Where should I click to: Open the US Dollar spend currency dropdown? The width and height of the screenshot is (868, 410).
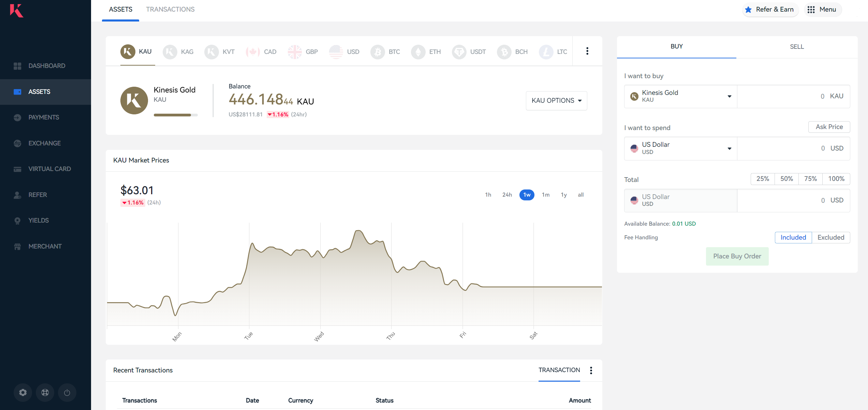tap(681, 149)
